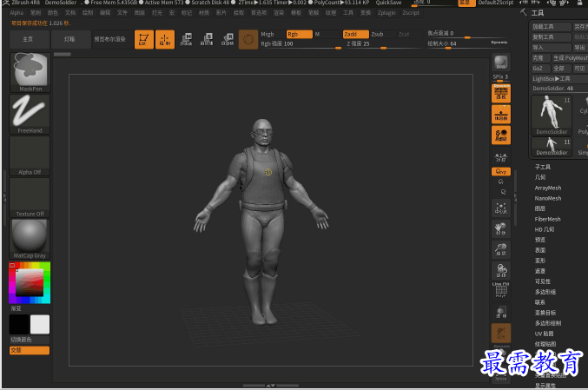Image resolution: width=588 pixels, height=390 pixels.
Task: Expand the 子工具 (SubTool) palette
Action: (542, 167)
